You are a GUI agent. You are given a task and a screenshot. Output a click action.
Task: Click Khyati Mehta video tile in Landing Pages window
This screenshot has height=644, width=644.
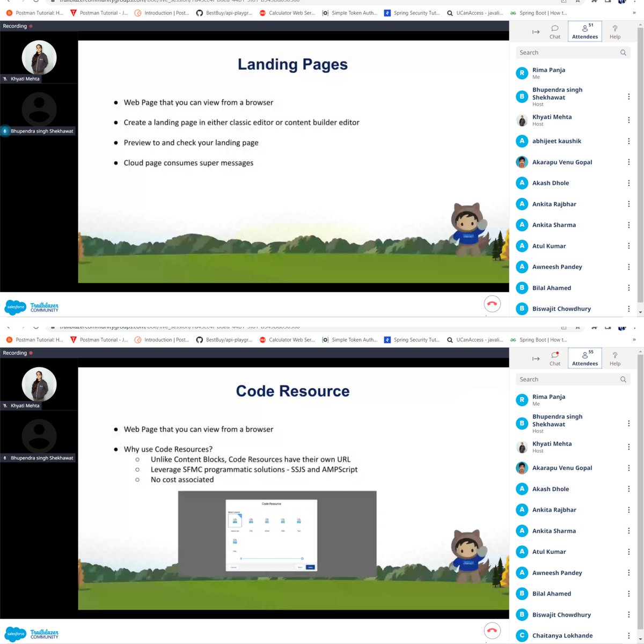tap(39, 57)
